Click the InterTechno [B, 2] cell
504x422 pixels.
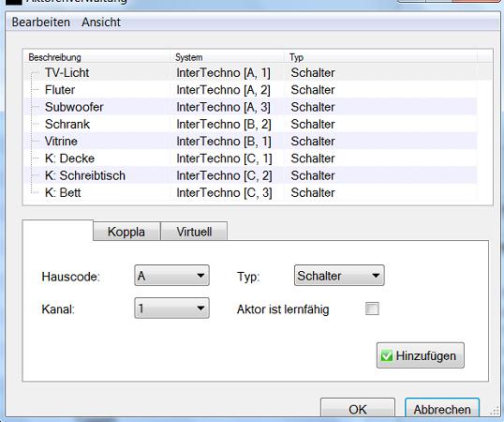coord(224,124)
